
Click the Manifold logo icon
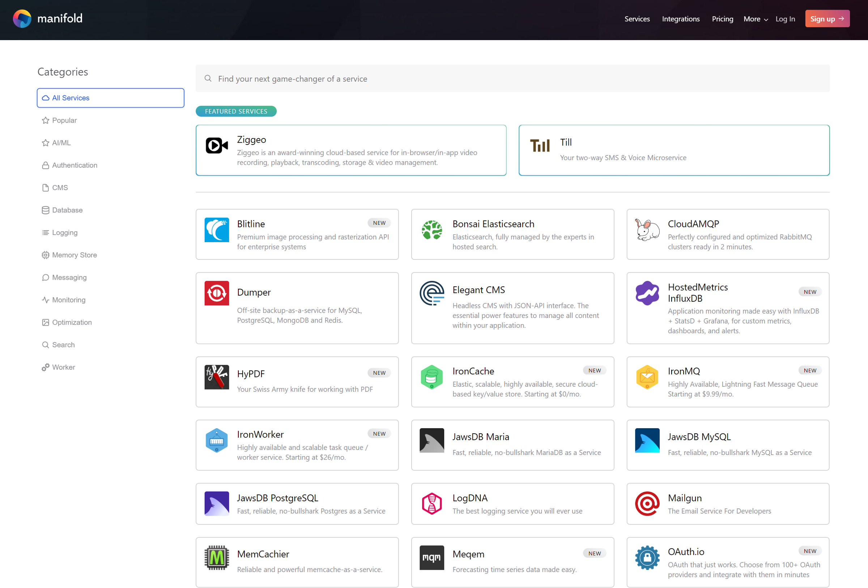pyautogui.click(x=22, y=19)
